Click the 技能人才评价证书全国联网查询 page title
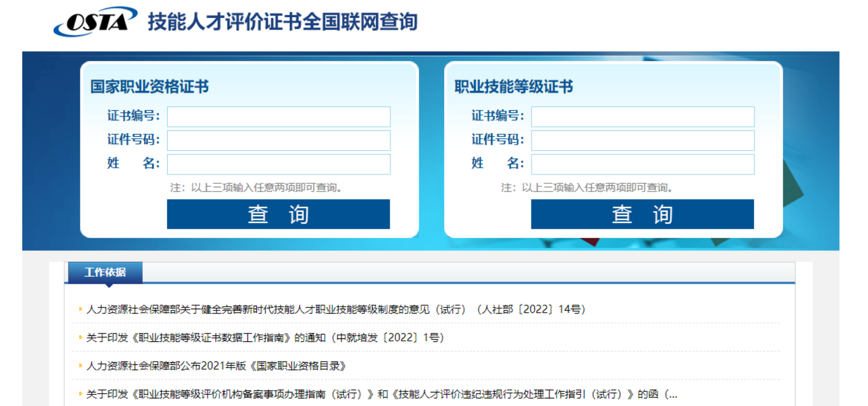Screen dimensions: 868x406 click(x=282, y=22)
